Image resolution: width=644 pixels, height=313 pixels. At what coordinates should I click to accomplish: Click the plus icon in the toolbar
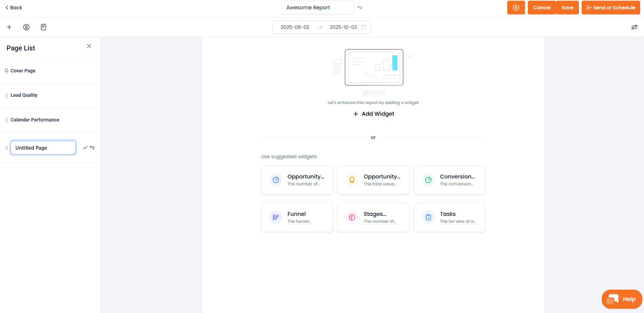(9, 27)
